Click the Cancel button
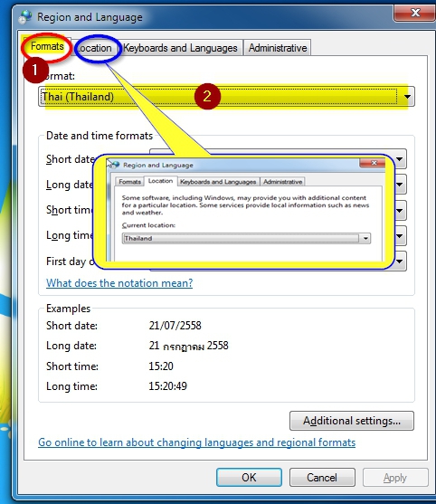The image size is (436, 504). (x=322, y=478)
